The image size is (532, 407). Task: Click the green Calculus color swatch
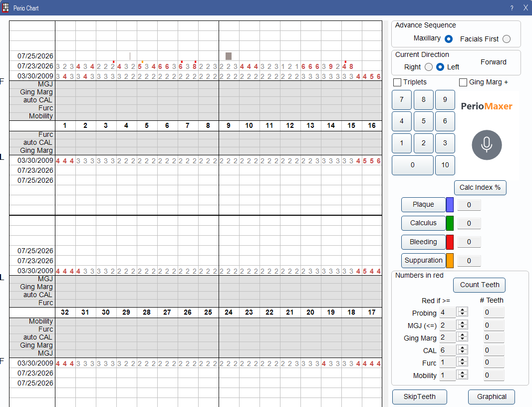tap(450, 223)
